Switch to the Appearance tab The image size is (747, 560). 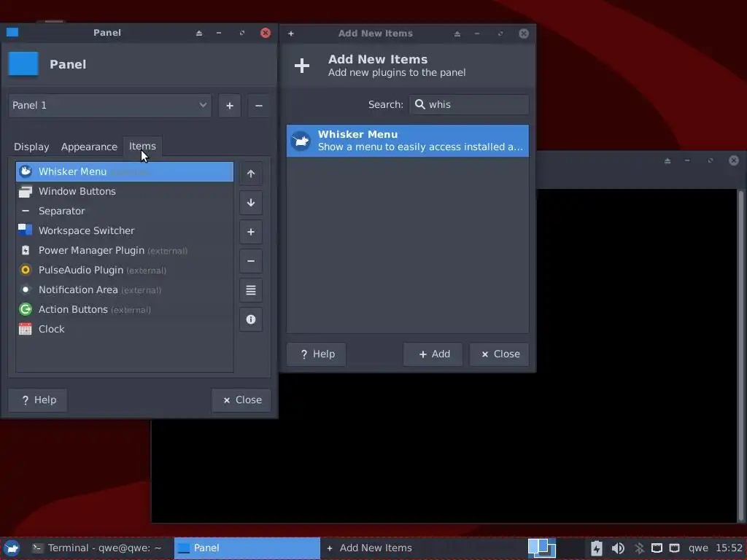(89, 147)
